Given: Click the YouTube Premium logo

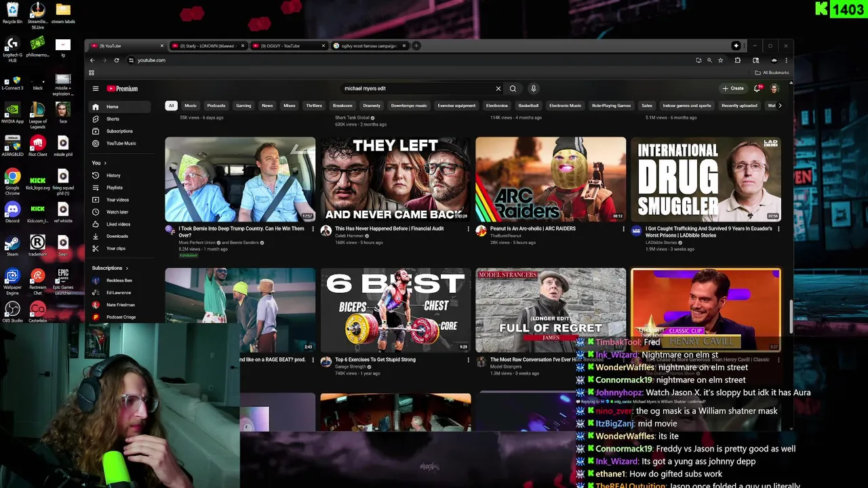Looking at the screenshot, I should pyautogui.click(x=122, y=89).
